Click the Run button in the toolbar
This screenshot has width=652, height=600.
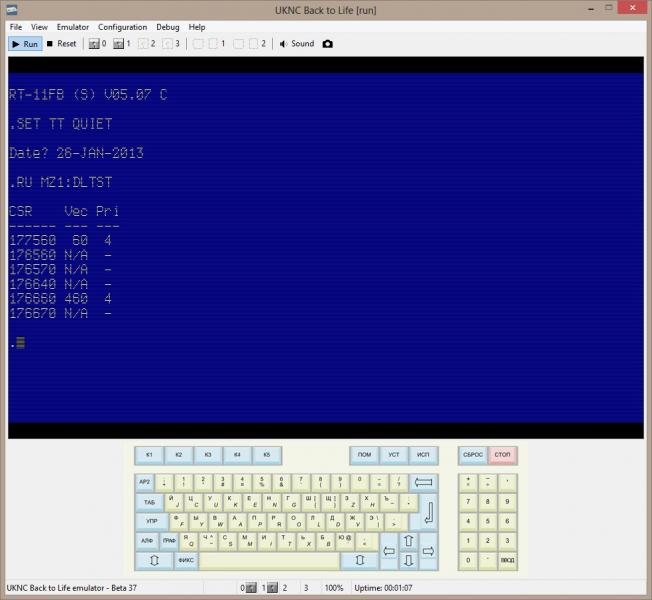pos(26,44)
